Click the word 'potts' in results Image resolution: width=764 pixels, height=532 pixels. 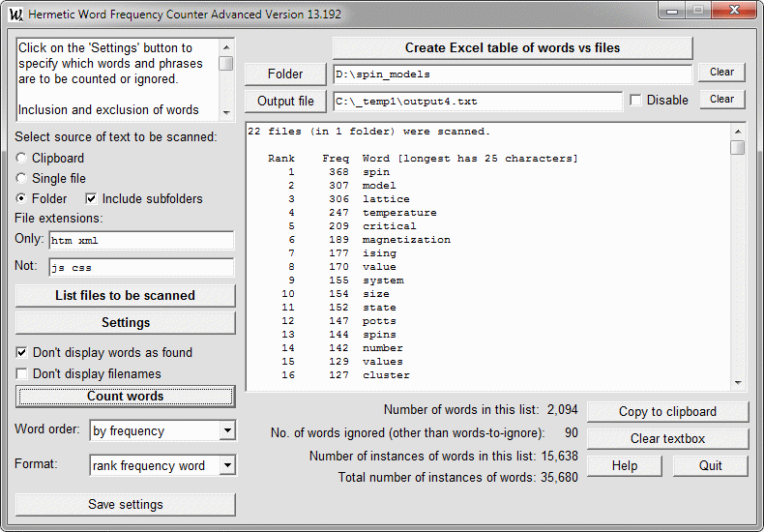coord(379,321)
